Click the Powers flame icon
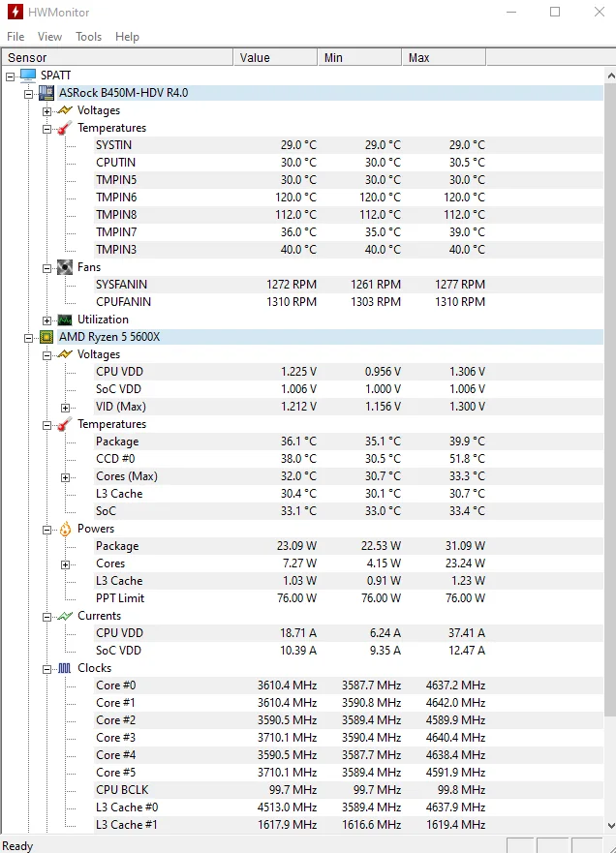This screenshot has height=853, width=616. tap(65, 529)
